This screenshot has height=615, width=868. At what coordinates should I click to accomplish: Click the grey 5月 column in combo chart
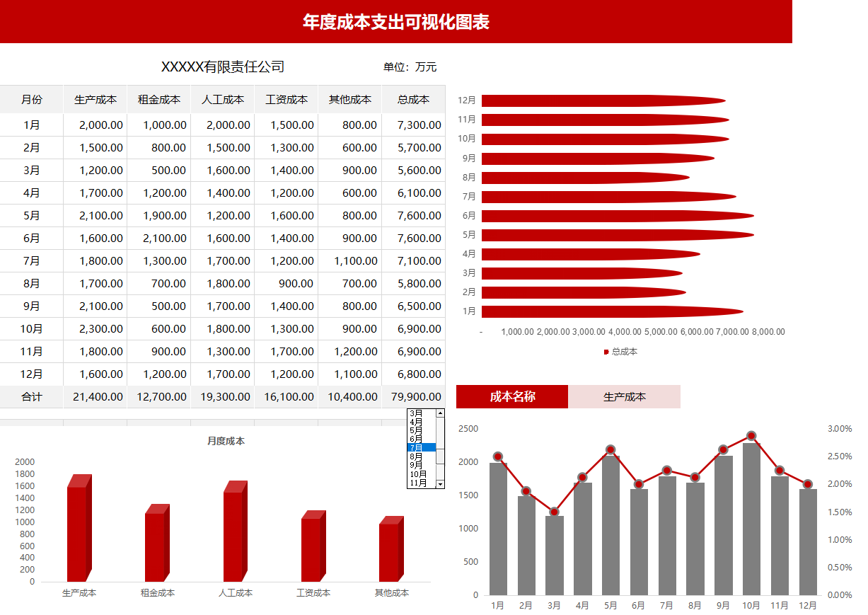tap(611, 525)
